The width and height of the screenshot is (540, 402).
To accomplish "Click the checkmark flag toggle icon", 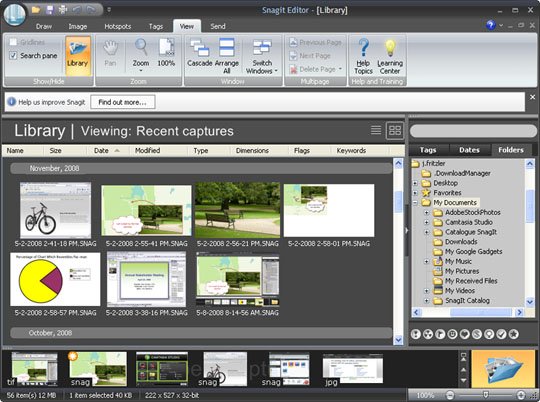I will coord(501,334).
